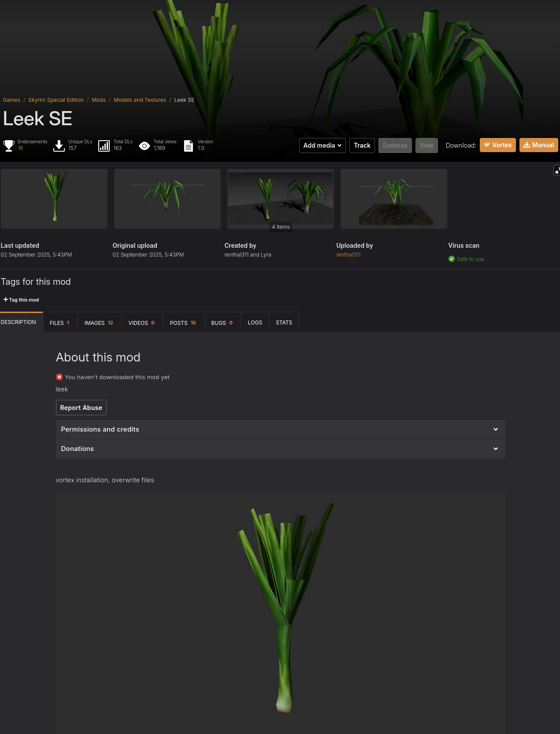Viewport: 560px width, 734px height.
Task: Open the Bugs tab
Action: 223,323
